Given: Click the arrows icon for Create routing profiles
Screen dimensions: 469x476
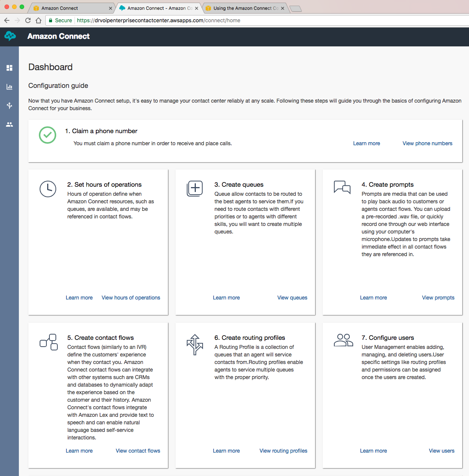Looking at the screenshot, I should [x=195, y=344].
